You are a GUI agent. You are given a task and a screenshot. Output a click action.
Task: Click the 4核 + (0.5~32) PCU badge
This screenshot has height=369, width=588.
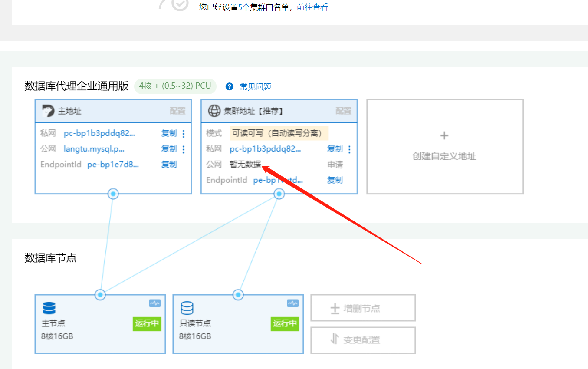[x=175, y=86]
